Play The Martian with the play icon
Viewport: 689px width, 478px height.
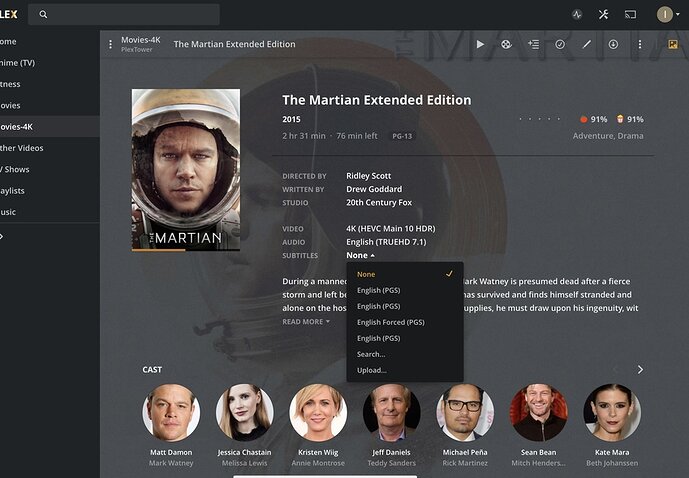480,44
